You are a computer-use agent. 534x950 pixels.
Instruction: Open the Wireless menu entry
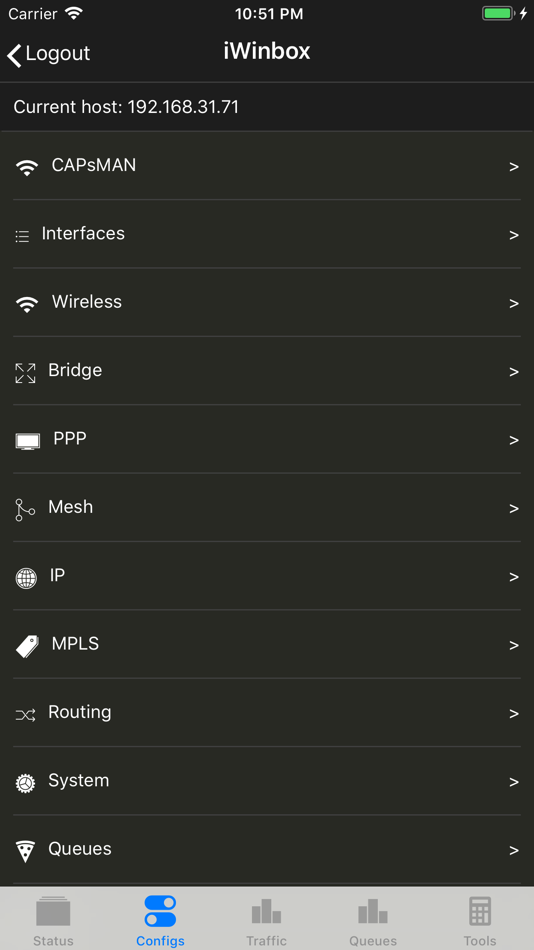click(267, 302)
